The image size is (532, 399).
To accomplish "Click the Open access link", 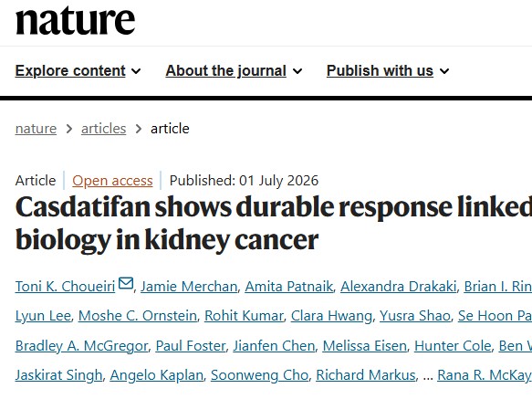I will [x=112, y=180].
